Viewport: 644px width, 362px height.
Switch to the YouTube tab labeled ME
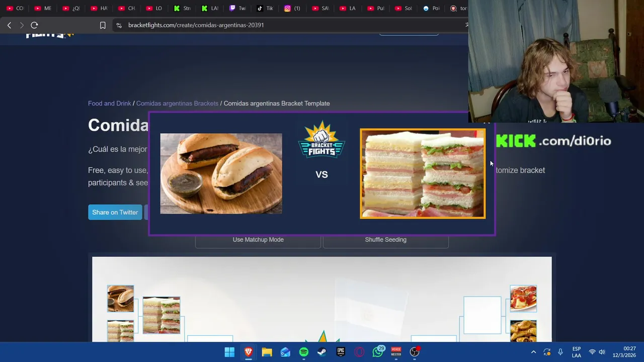coord(43,8)
